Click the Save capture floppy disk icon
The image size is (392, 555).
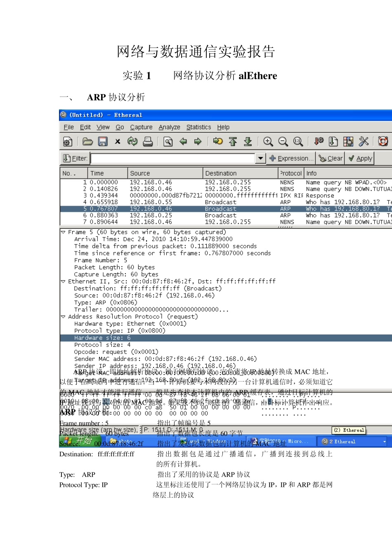(x=103, y=142)
